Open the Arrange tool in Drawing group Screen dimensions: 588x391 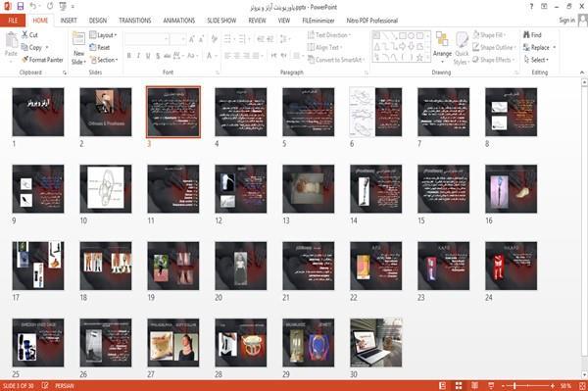[442, 48]
